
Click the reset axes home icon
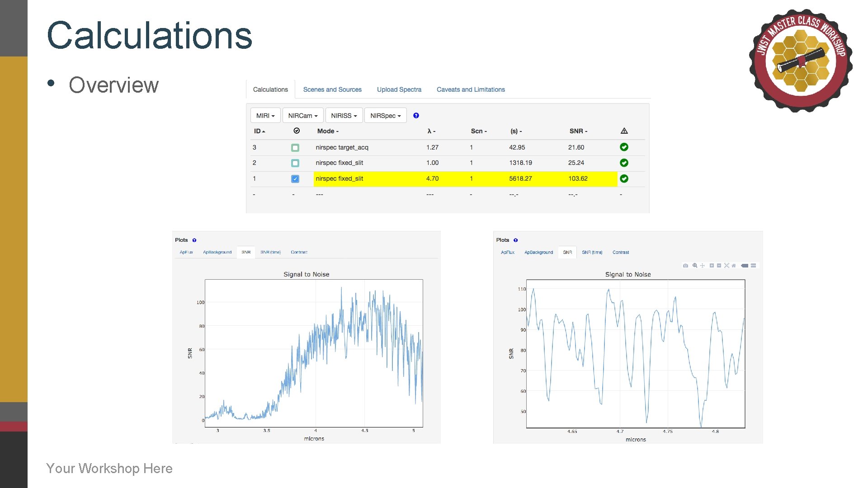coord(734,266)
